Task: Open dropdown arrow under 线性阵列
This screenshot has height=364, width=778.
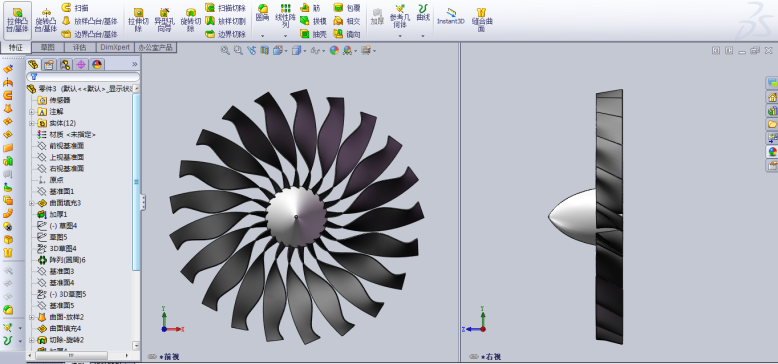Action: tap(285, 36)
